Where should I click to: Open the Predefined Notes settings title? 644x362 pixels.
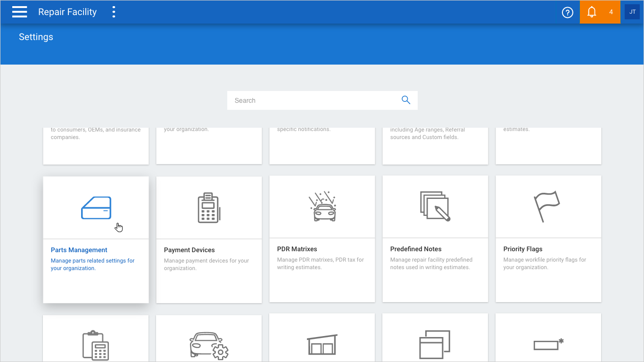(416, 249)
